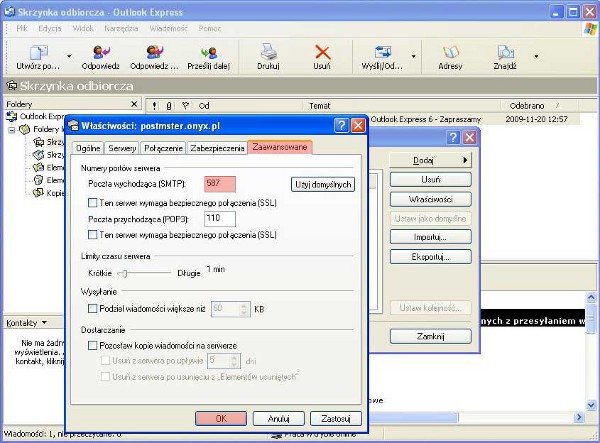This screenshot has height=443, width=600.
Task: Click the Importuj... button
Action: point(430,237)
